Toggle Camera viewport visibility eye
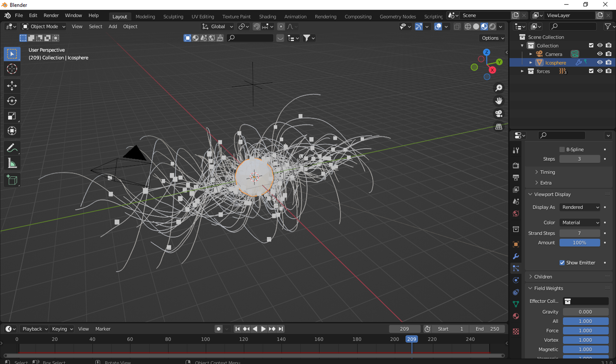 (x=600, y=54)
